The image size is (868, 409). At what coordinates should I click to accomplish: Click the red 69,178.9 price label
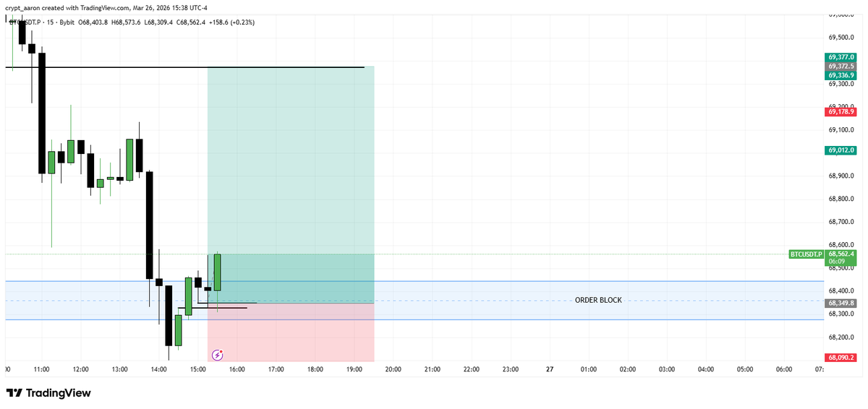point(841,112)
